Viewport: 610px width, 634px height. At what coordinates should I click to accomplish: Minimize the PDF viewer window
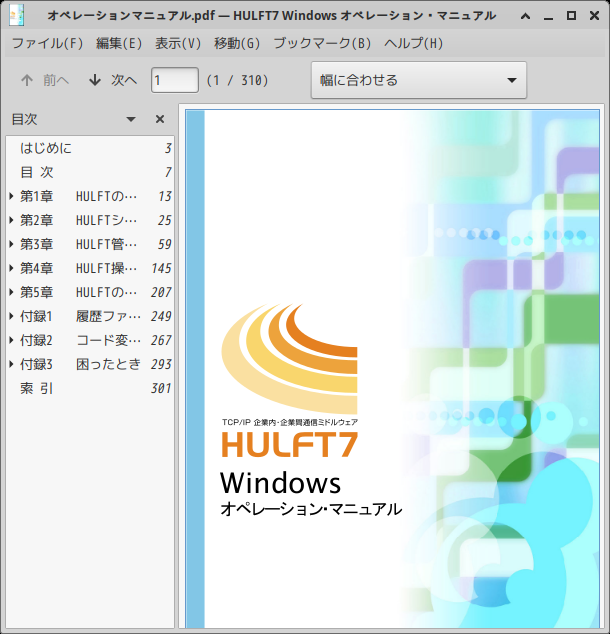548,16
